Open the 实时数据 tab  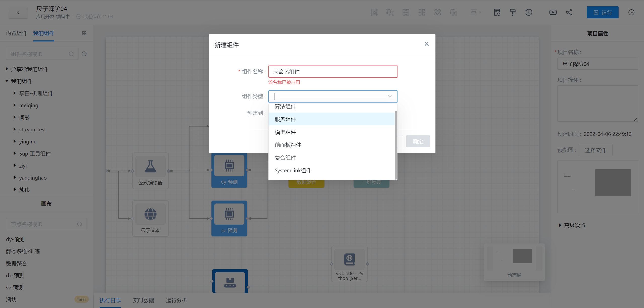(x=143, y=300)
